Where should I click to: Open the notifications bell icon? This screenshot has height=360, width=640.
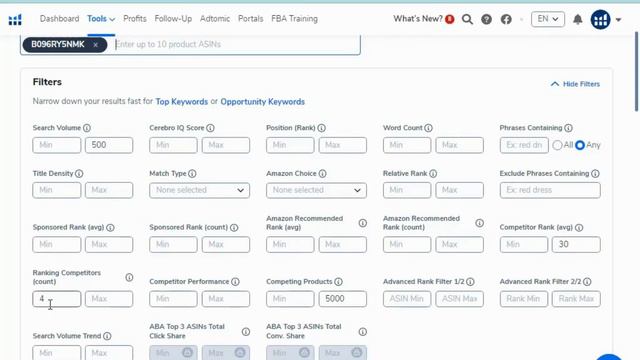click(578, 19)
